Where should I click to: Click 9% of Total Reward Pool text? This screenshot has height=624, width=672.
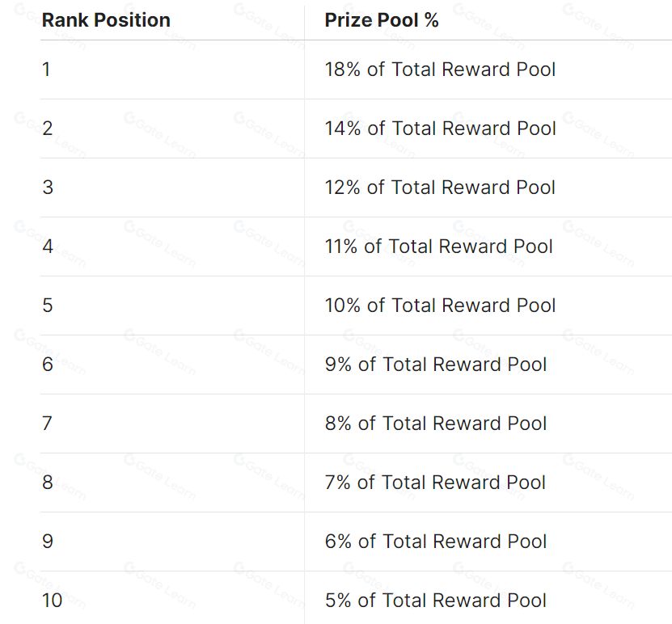[435, 365]
